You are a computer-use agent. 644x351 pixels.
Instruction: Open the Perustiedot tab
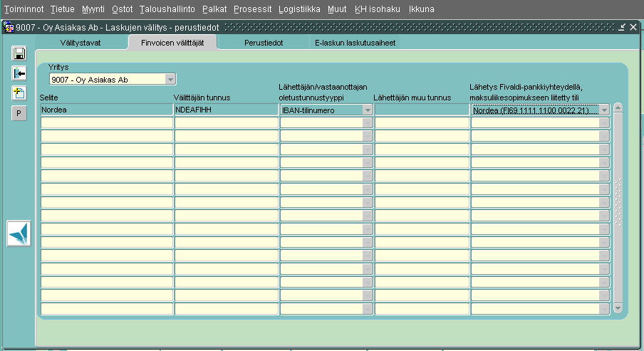(x=264, y=43)
